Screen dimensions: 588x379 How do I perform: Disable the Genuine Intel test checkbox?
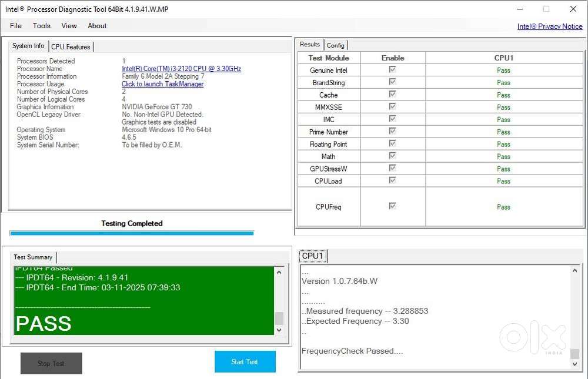392,70
